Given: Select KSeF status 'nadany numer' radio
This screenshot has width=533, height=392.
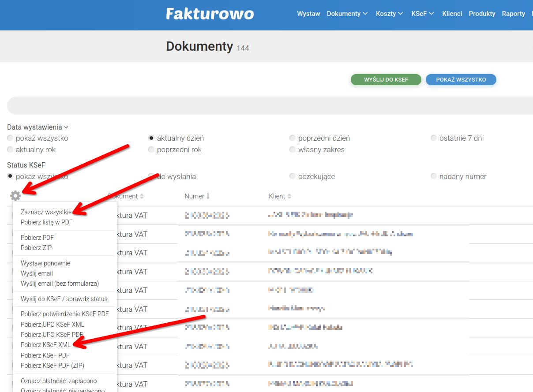Looking at the screenshot, I should point(434,176).
